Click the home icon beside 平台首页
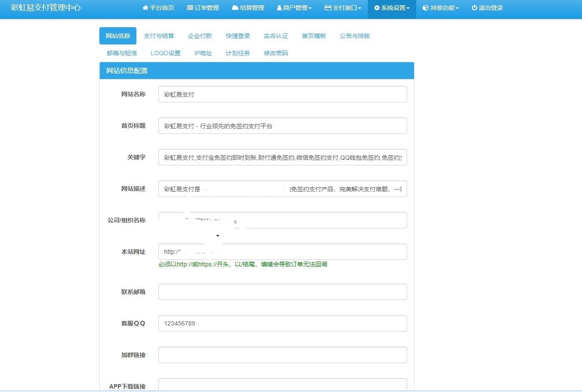The height and width of the screenshot is (392, 582). 145,8
